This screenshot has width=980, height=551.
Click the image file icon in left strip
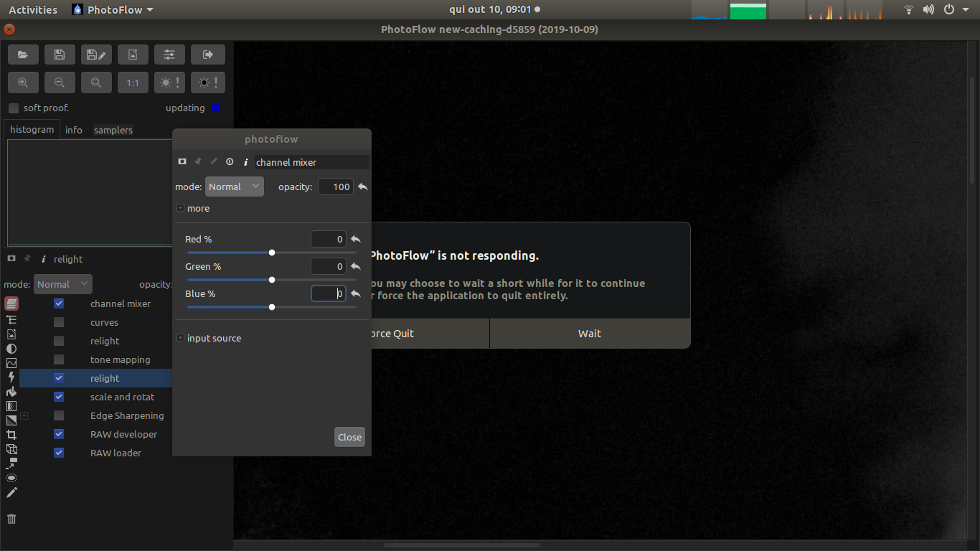[11, 334]
